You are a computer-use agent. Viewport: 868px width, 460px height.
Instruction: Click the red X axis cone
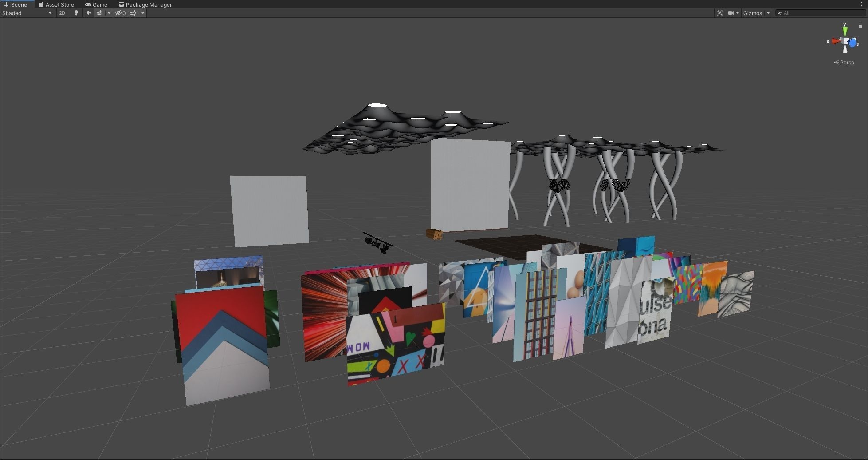point(836,41)
